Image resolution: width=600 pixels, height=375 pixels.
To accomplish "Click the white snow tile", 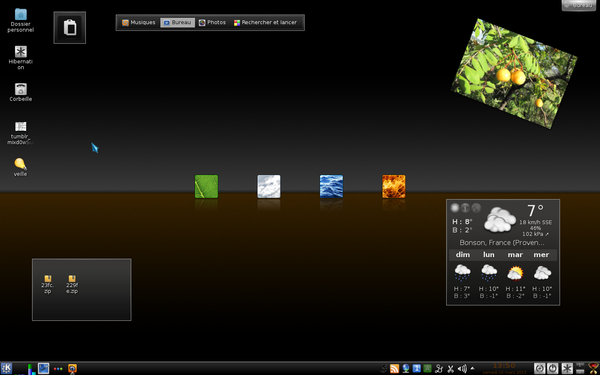I will coord(269,186).
